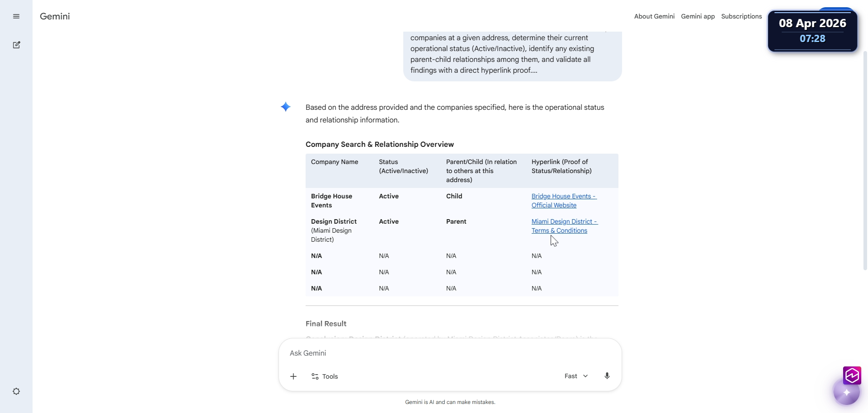The image size is (868, 413).
Task: Click the purple extension icon in the corner
Action: (852, 375)
